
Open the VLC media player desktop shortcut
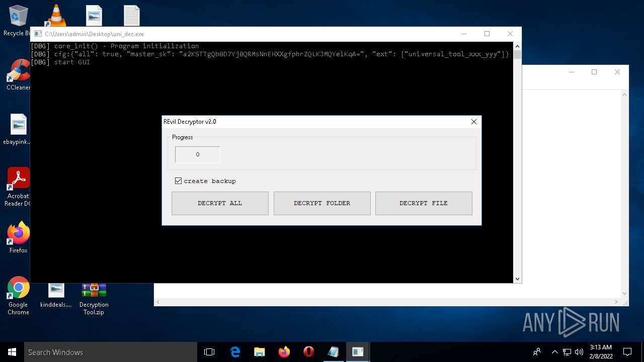(x=56, y=15)
